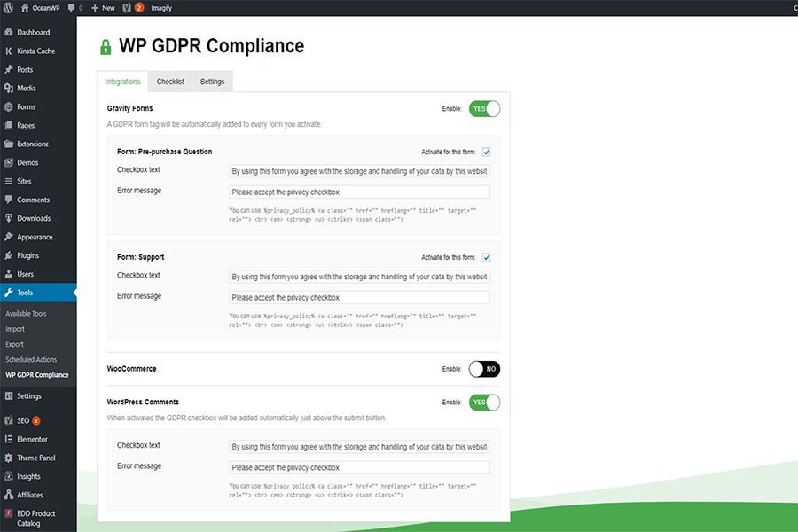Click the green padlock icon beside title
798x532 pixels.
tap(106, 47)
